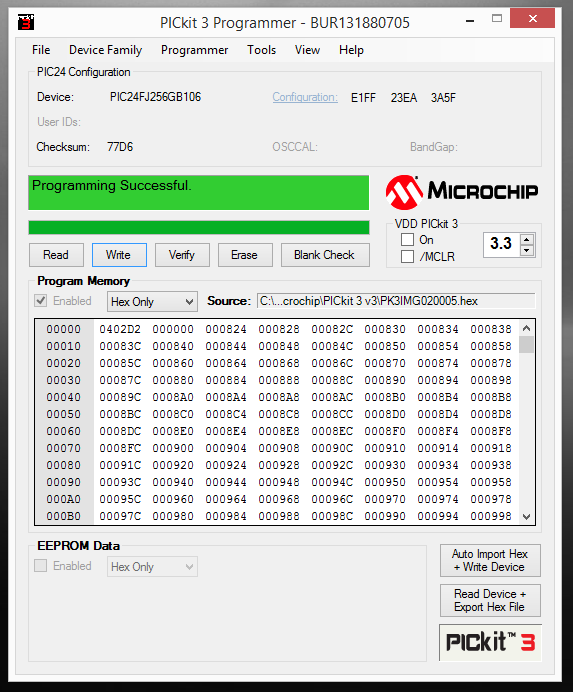Open the File menu

(x=41, y=50)
